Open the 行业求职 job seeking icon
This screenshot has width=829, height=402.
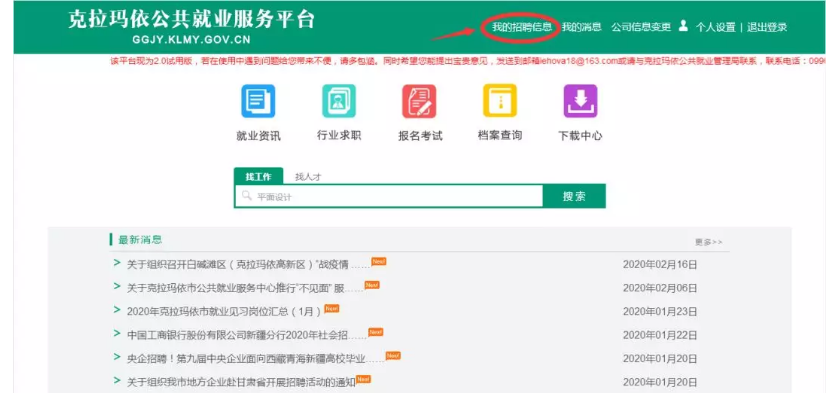click(339, 102)
